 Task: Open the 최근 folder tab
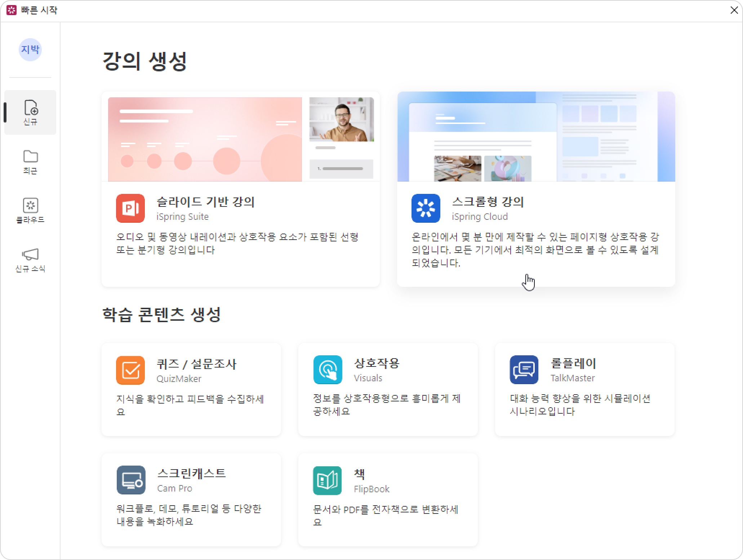tap(30, 162)
